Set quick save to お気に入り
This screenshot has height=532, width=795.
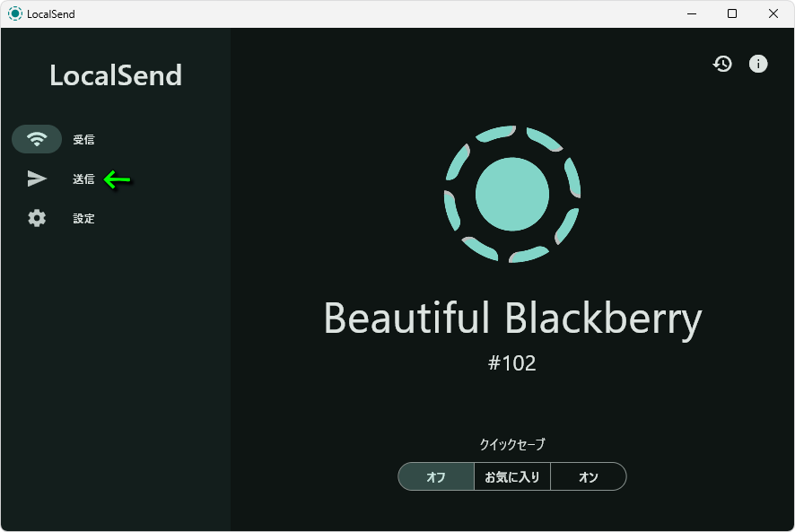[512, 476]
